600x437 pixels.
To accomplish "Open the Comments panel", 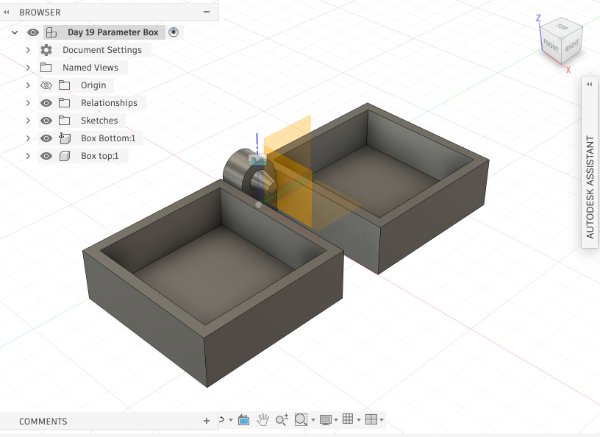I will coord(43,421).
